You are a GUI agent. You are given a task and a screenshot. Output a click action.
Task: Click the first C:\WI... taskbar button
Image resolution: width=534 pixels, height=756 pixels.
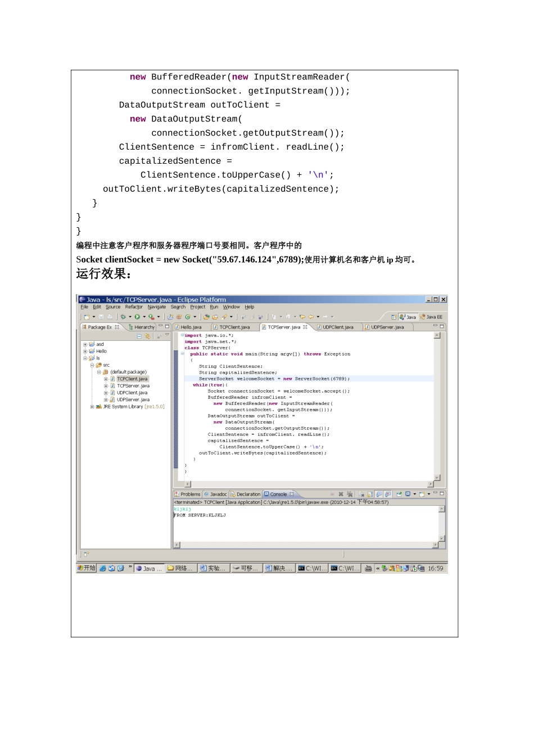pos(312,568)
